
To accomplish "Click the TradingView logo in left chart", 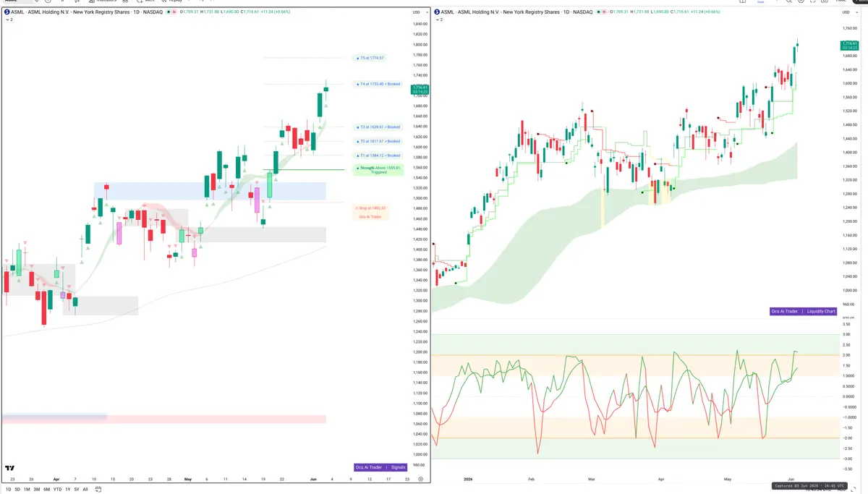I will pos(10,468).
